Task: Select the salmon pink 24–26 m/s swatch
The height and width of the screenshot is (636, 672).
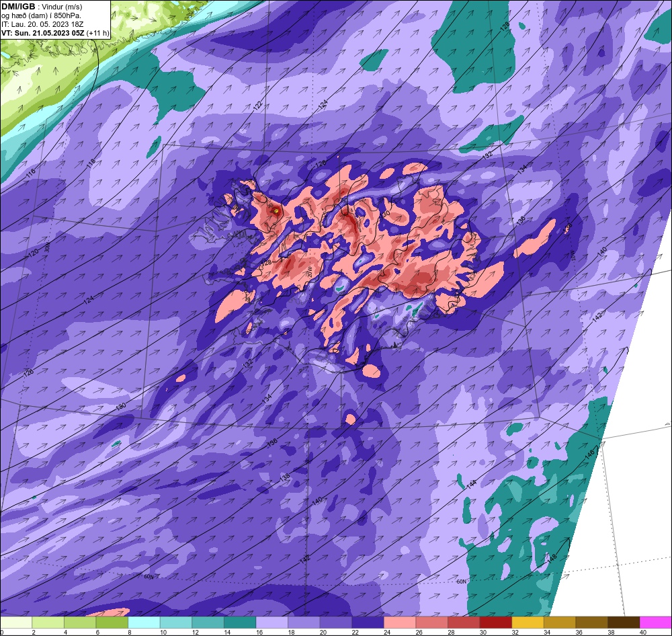Action: pyautogui.click(x=400, y=623)
